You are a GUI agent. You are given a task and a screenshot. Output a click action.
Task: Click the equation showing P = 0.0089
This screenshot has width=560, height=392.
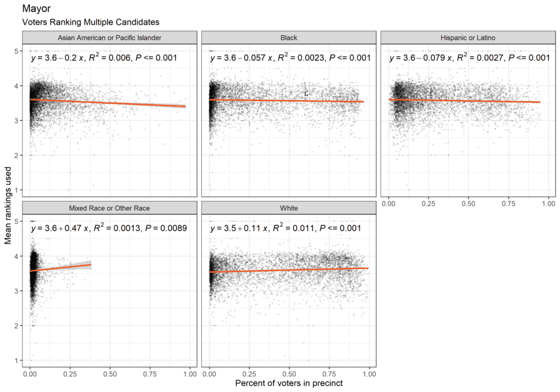[109, 228]
